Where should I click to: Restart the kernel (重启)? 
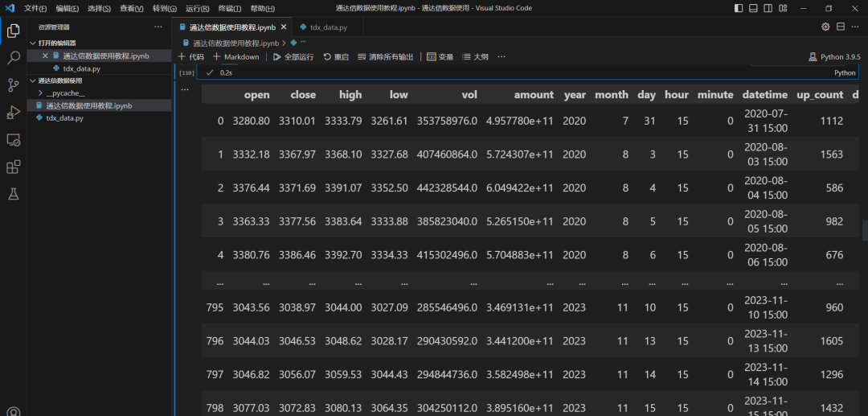[336, 56]
